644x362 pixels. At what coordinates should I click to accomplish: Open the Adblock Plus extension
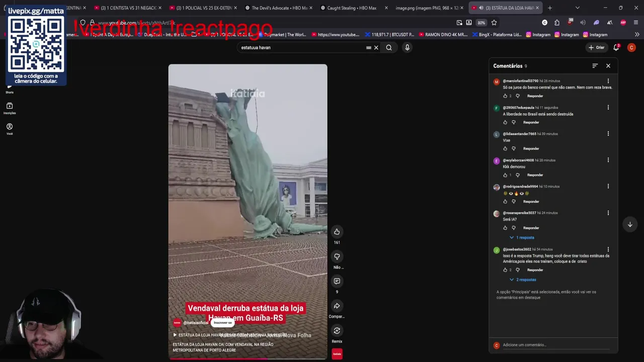point(623,23)
